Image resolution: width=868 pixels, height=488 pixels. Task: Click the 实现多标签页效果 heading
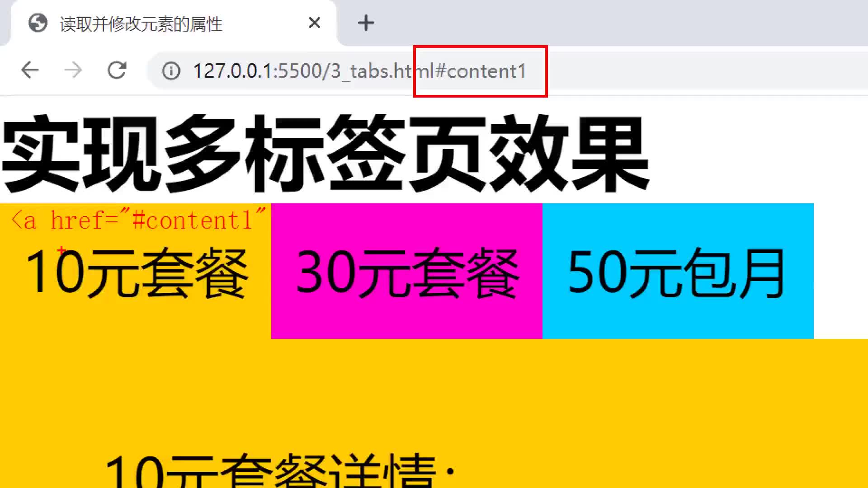[325, 154]
